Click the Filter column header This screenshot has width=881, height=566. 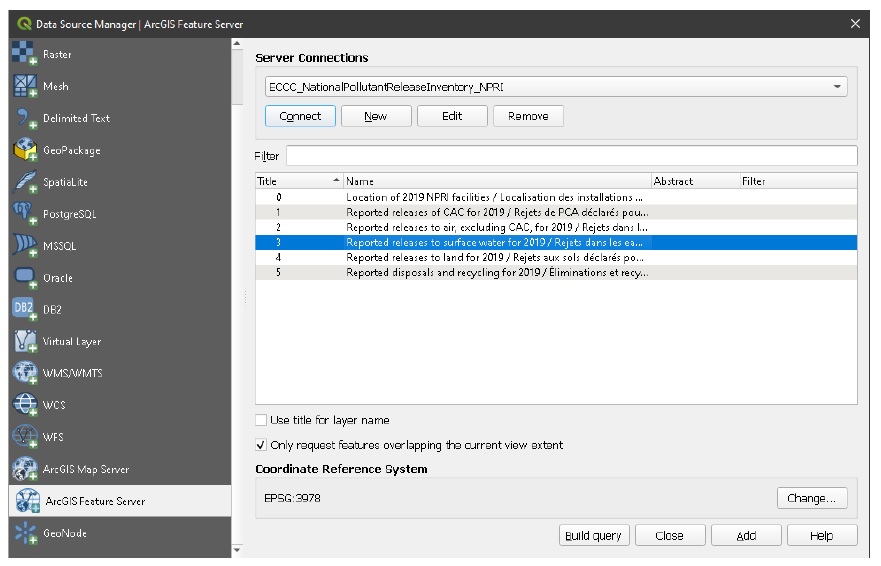coord(798,181)
